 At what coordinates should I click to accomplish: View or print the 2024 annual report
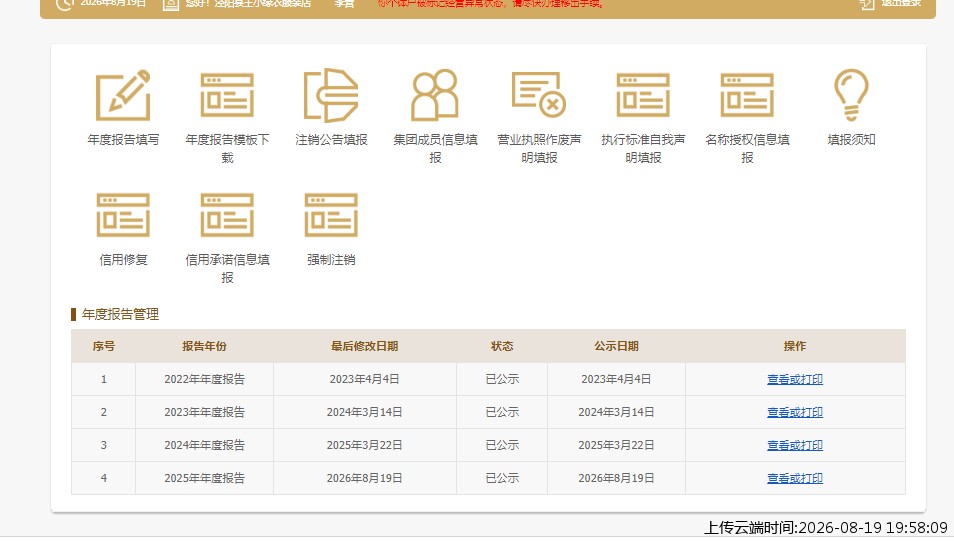(x=795, y=445)
